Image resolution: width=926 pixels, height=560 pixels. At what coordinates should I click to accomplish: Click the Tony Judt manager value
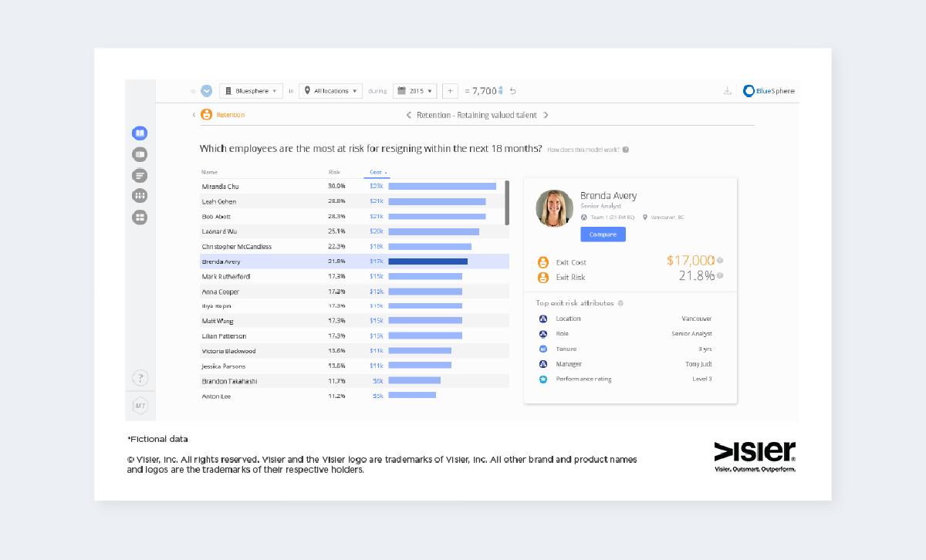(x=698, y=364)
